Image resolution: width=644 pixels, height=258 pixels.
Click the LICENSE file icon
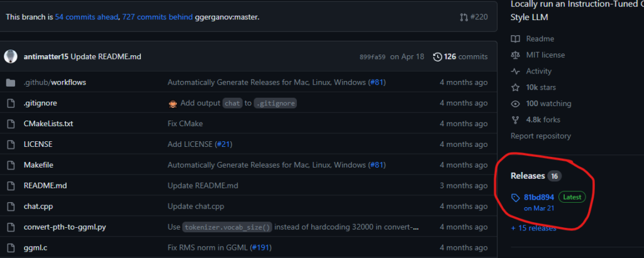tap(11, 144)
